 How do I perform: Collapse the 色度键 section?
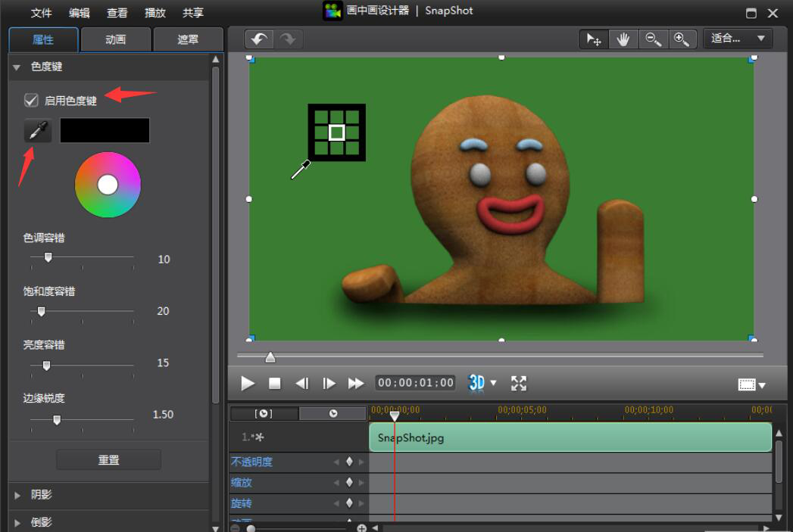point(17,67)
